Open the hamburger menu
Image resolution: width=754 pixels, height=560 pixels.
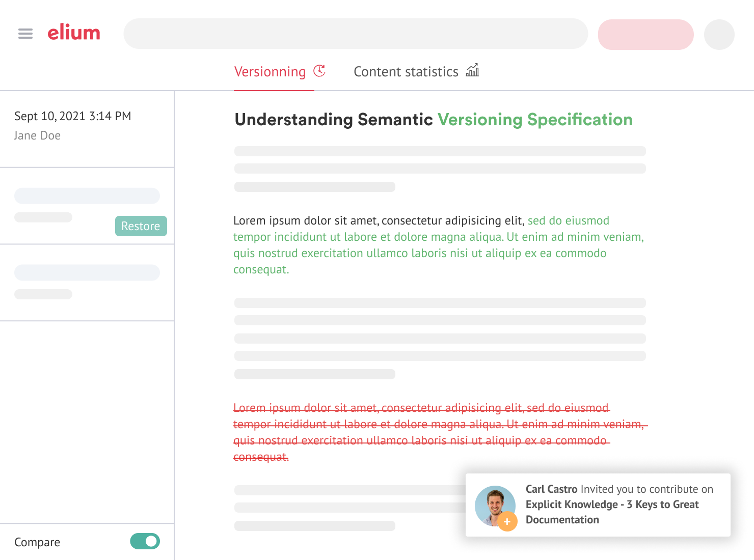coord(25,34)
